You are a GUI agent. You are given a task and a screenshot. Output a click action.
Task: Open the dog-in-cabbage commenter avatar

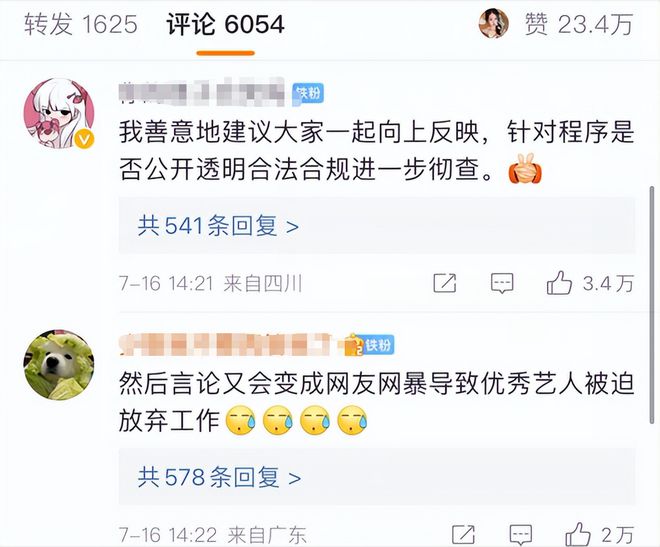[x=59, y=365]
